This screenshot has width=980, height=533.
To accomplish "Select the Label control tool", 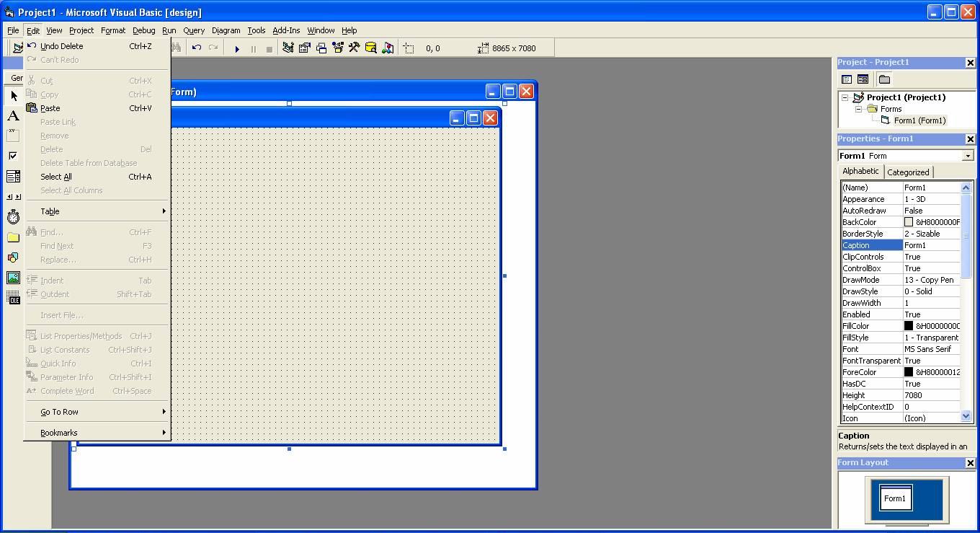I will 13,115.
